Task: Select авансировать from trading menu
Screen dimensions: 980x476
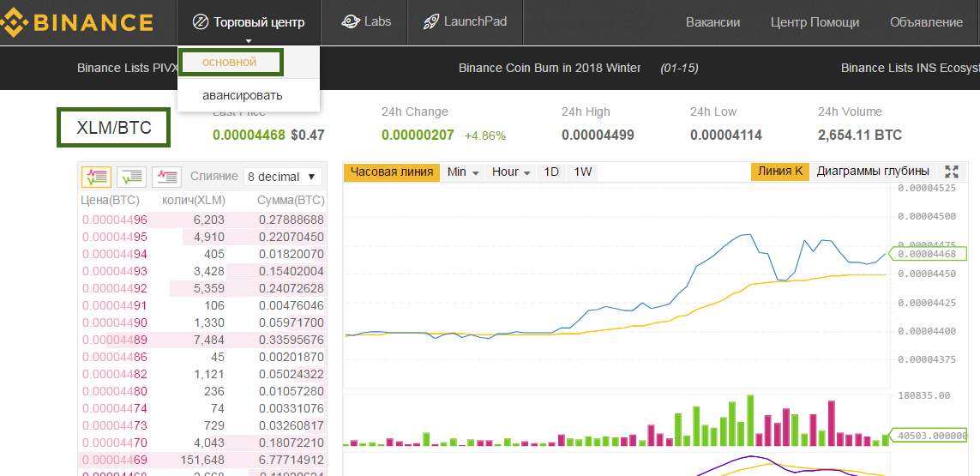Action: 242,95
